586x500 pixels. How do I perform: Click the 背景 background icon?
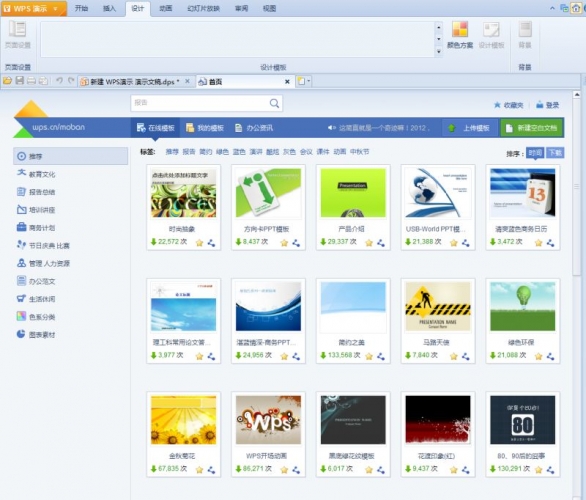coord(525,35)
